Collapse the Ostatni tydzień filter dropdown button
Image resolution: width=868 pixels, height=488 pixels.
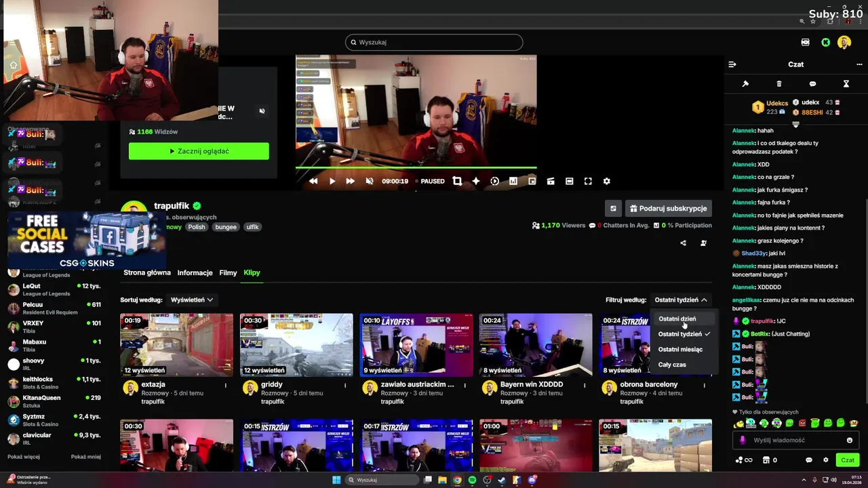(681, 300)
